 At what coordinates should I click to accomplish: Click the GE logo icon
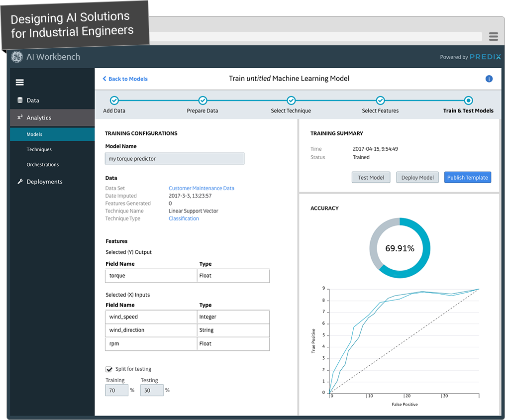17,57
